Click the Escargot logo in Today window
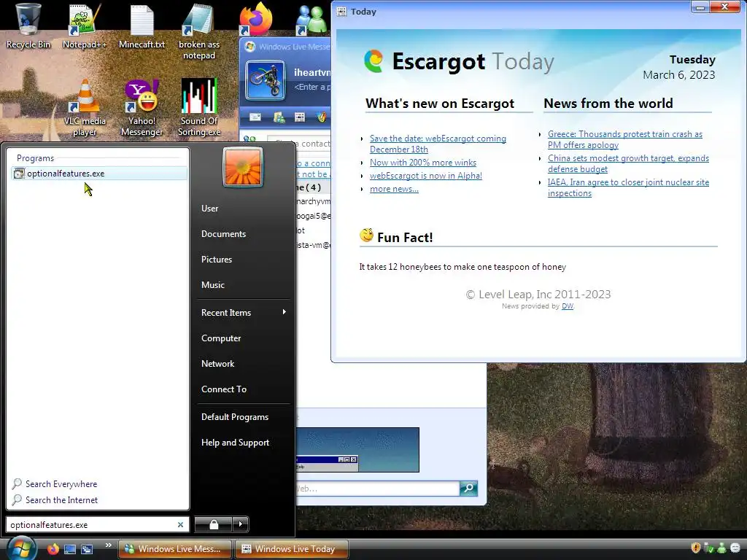Image resolution: width=747 pixels, height=560 pixels. (x=373, y=61)
